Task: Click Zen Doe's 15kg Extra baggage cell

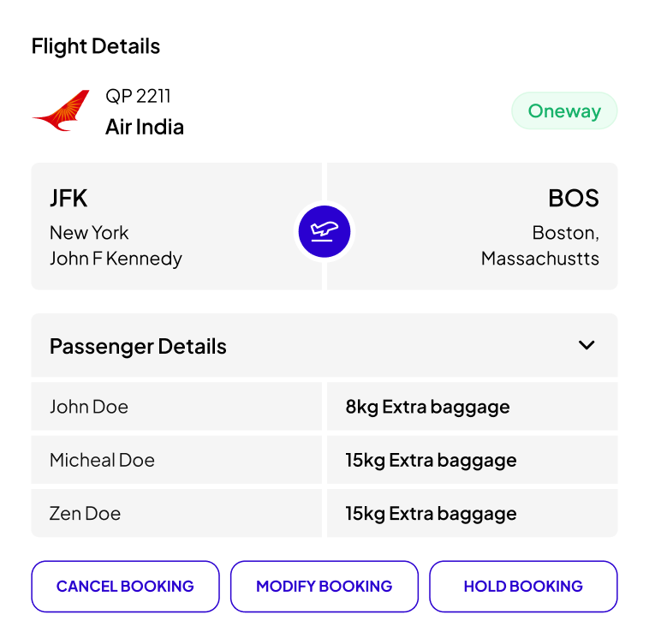Action: (x=473, y=513)
